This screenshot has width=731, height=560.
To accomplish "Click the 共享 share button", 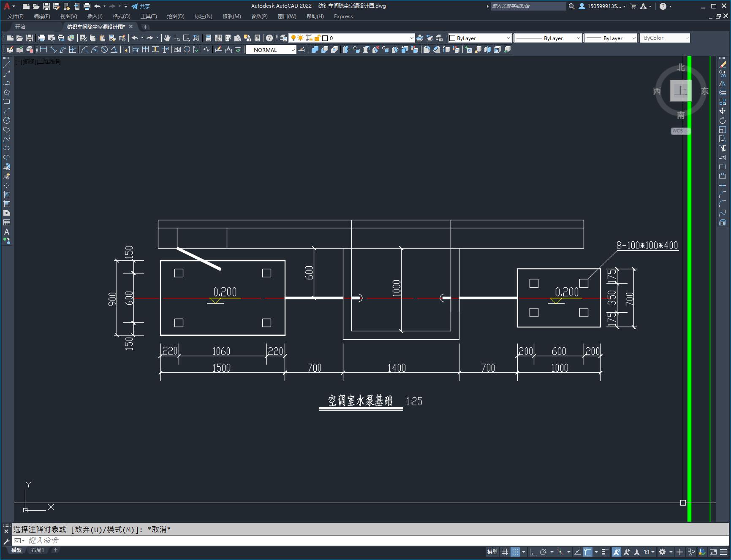I will click(141, 6).
